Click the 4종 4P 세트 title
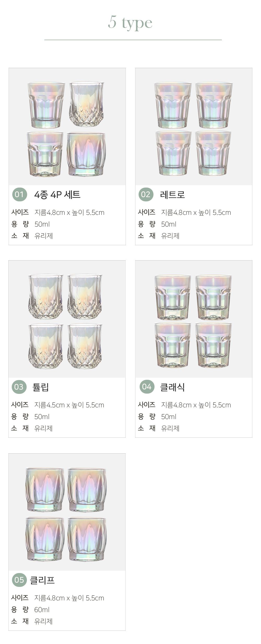 [x=57, y=195]
